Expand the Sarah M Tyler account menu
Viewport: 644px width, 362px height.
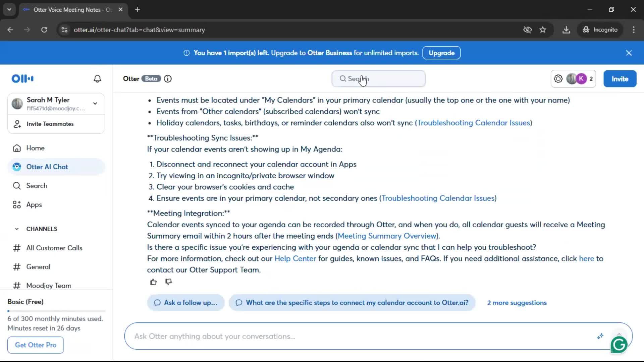[x=95, y=103]
